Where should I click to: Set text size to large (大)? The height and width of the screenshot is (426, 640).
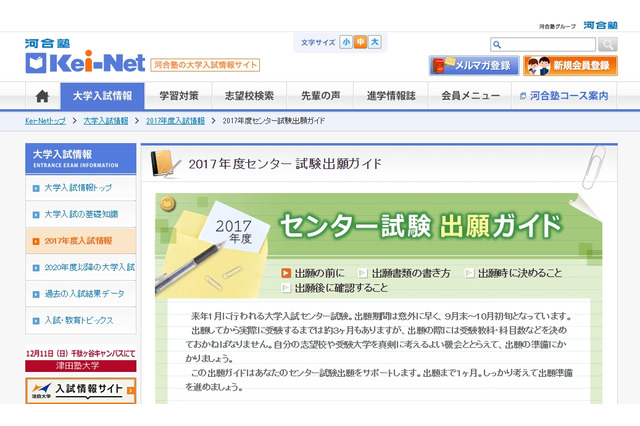(374, 42)
